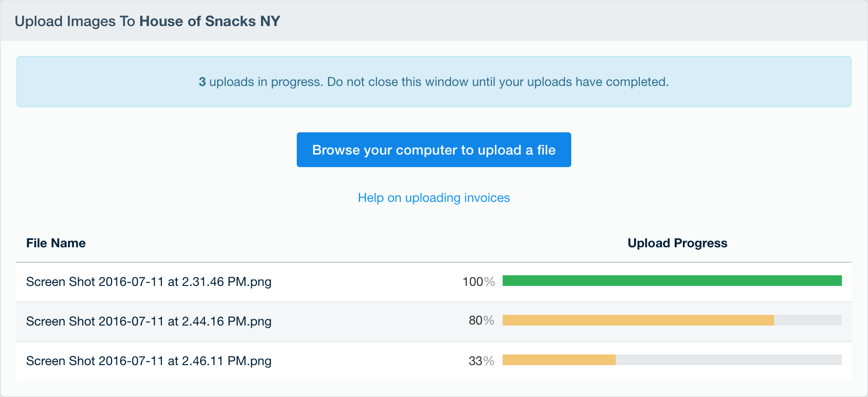The height and width of the screenshot is (397, 868).
Task: Click the orange filled part of the 33% bar
Action: [559, 360]
